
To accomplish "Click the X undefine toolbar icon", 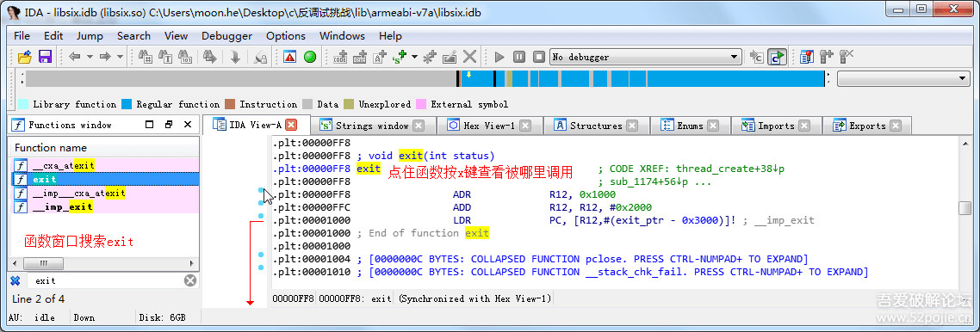I will 469,57.
